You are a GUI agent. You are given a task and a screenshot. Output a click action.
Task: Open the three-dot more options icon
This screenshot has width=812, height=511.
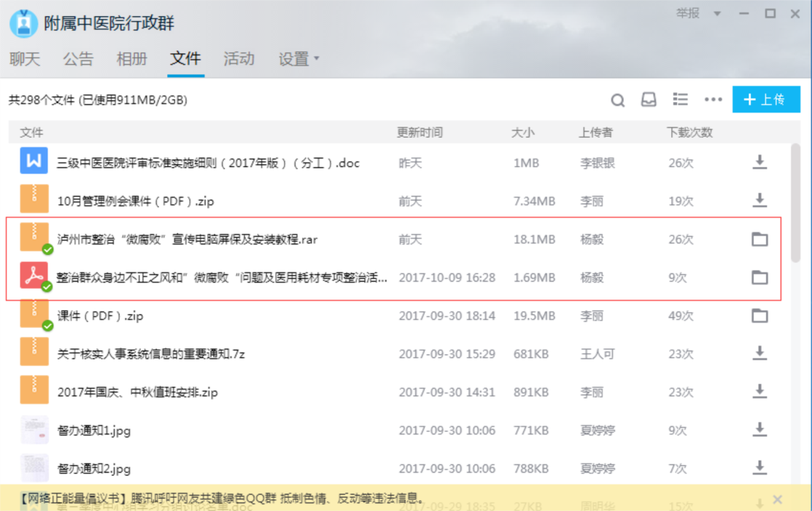[713, 100]
